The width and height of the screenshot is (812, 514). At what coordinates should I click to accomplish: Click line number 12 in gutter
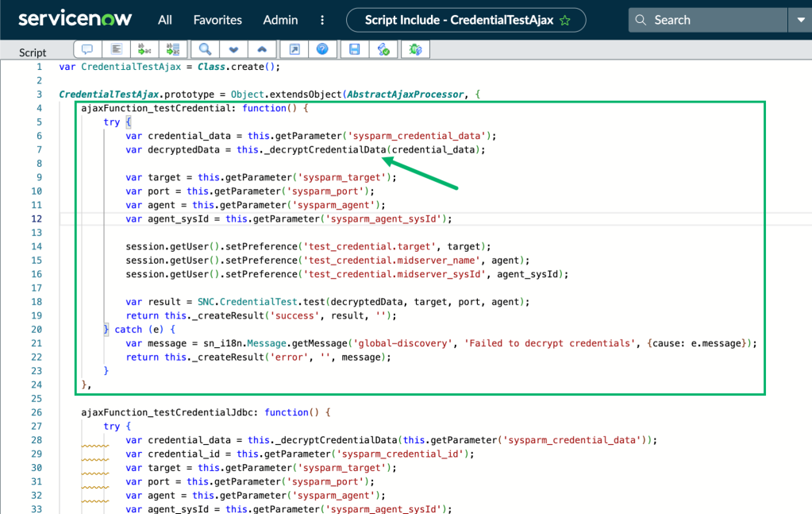[x=37, y=218]
